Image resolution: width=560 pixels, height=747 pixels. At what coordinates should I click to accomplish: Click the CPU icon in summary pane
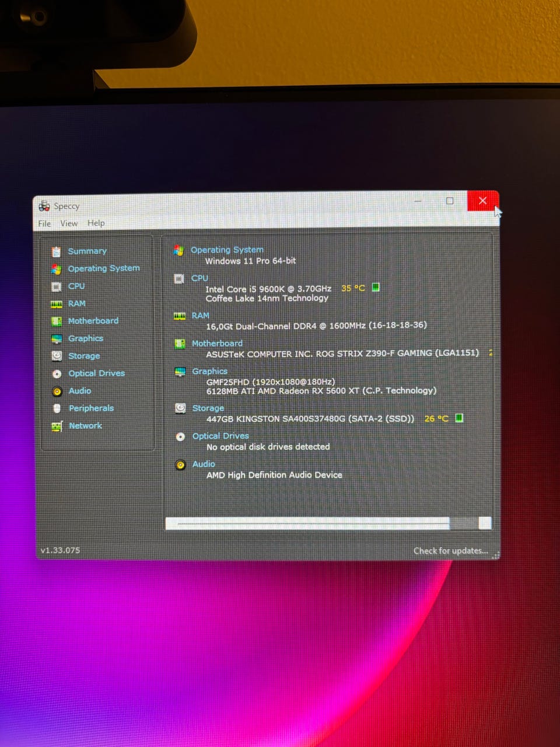(179, 279)
